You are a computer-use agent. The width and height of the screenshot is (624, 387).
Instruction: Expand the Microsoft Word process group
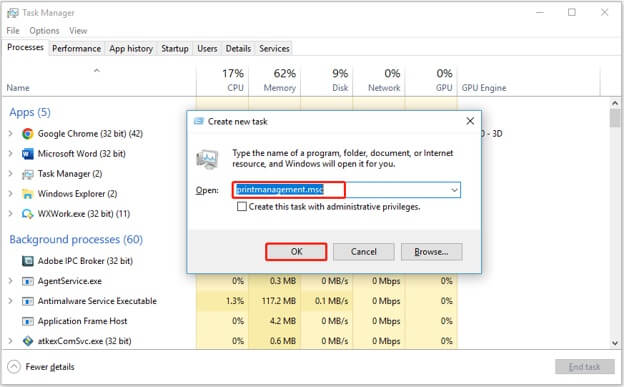[11, 154]
